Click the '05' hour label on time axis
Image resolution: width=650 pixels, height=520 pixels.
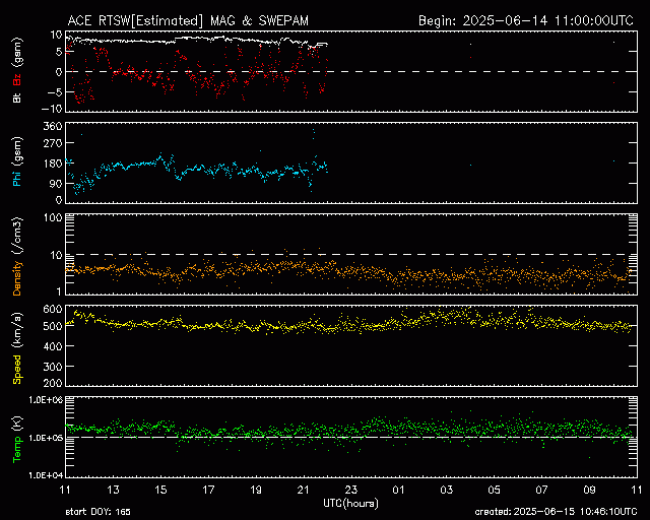(494, 490)
